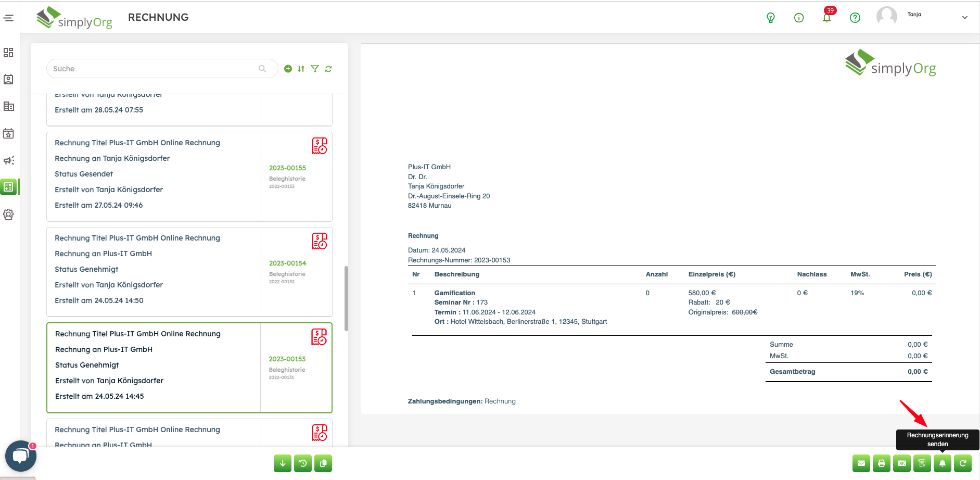Select the invoice card numbered 2023-00154
The height and width of the screenshot is (480, 980).
click(156, 271)
